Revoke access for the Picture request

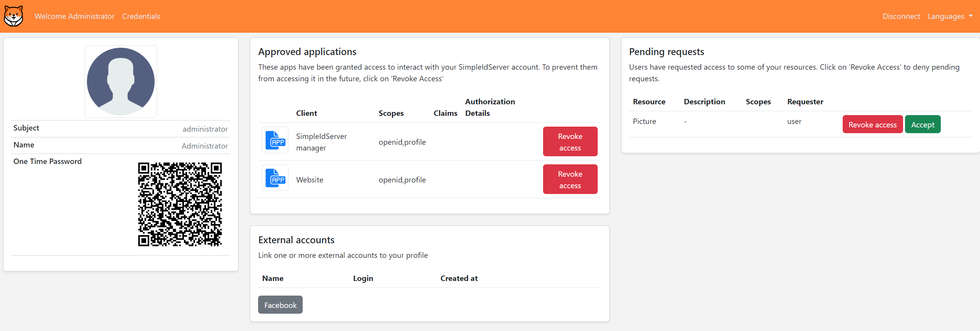[872, 124]
